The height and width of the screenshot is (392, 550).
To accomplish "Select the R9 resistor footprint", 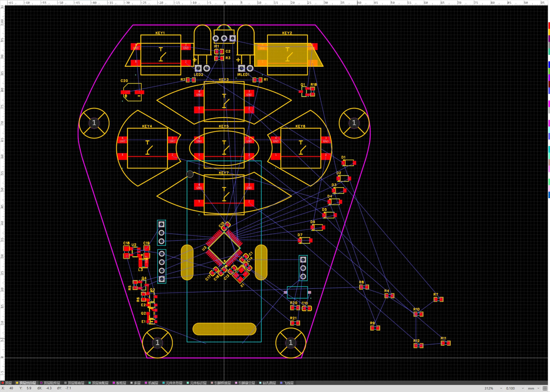I will click(375, 328).
